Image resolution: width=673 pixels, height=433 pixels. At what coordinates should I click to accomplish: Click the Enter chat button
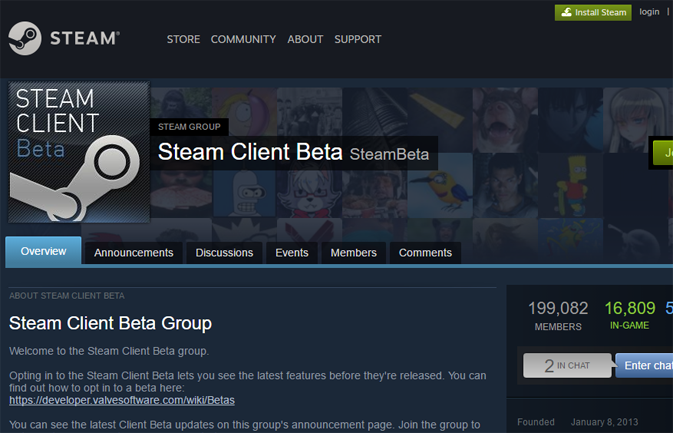pyautogui.click(x=644, y=366)
